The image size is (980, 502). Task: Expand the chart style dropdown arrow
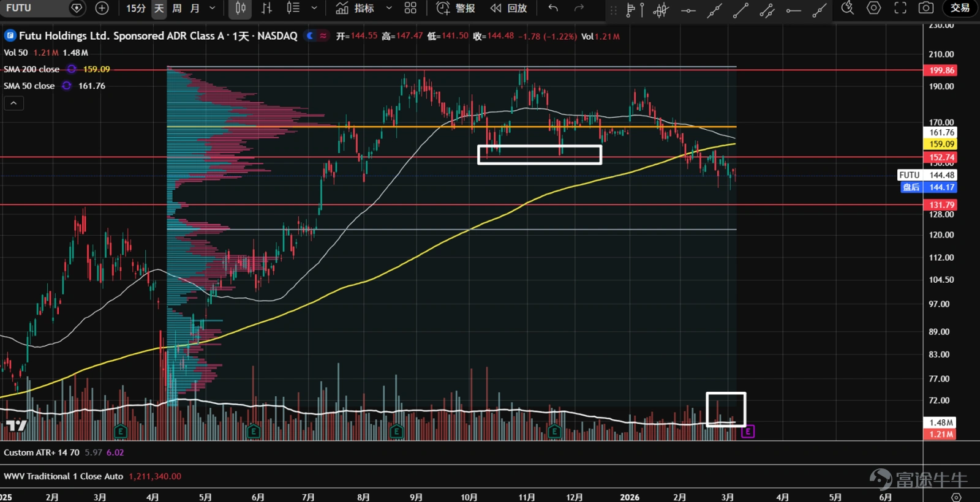[314, 8]
